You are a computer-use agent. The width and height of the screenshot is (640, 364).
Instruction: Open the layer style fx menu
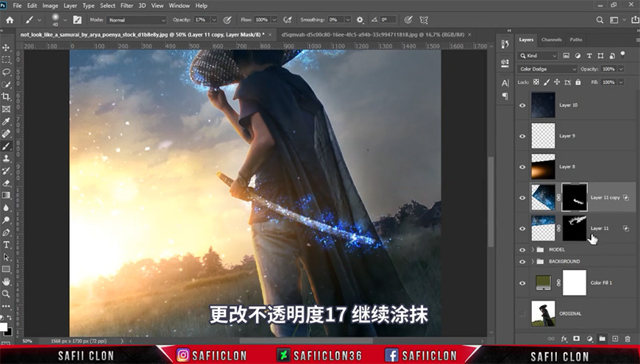[563, 339]
